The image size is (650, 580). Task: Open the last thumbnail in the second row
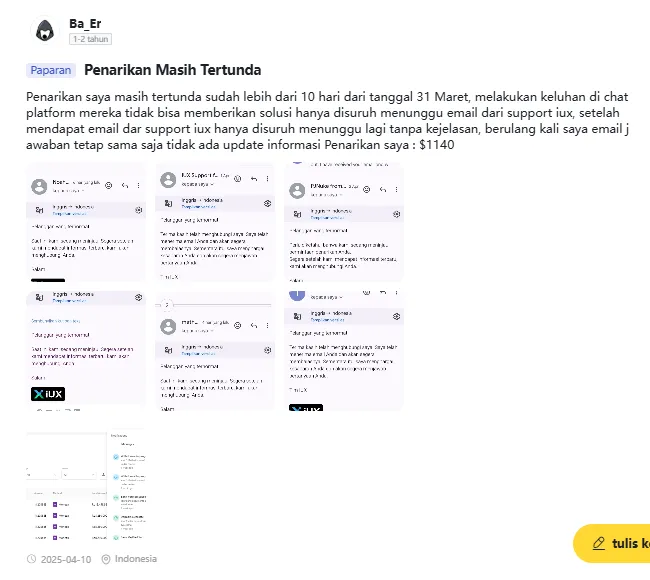344,351
